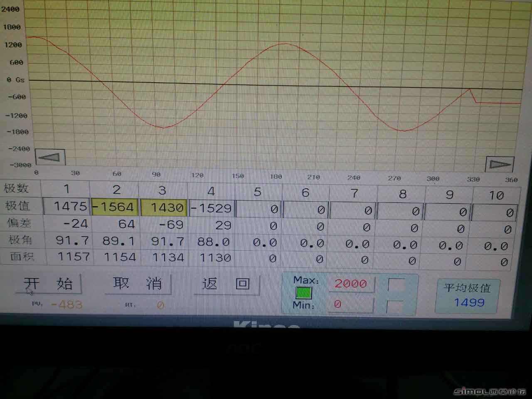Click the green indicator between Max and Min
This screenshot has height=399, width=532.
click(303, 293)
